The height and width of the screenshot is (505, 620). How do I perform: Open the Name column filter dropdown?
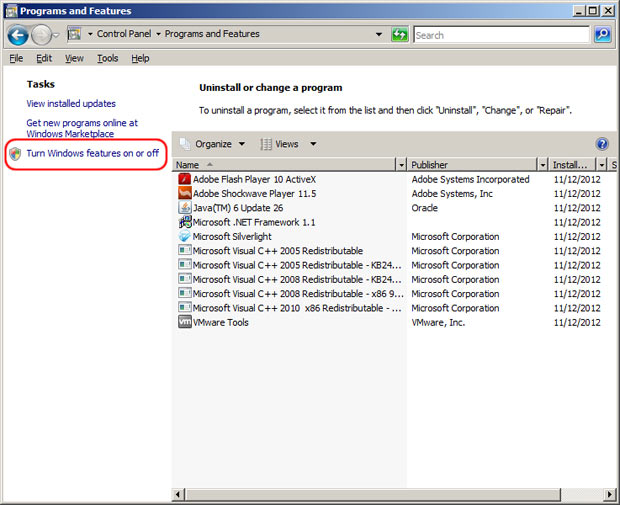pyautogui.click(x=401, y=165)
